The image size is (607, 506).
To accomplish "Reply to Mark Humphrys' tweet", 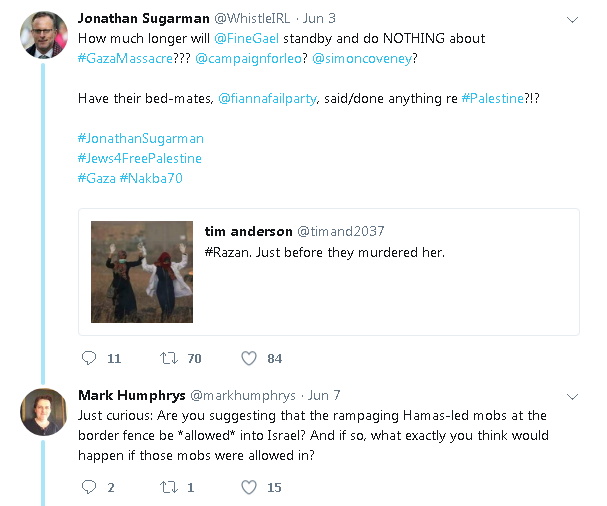I will 89,487.
